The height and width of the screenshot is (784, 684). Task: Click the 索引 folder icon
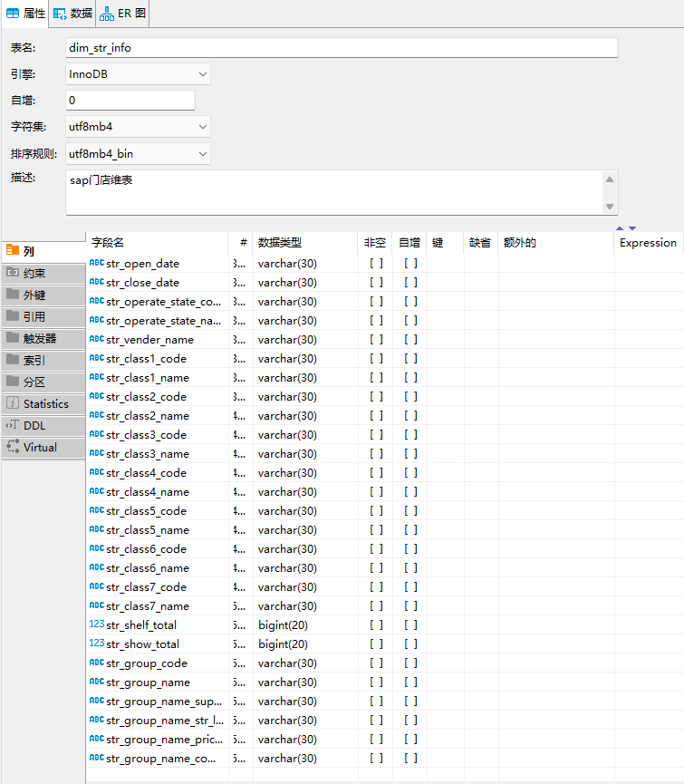13,359
